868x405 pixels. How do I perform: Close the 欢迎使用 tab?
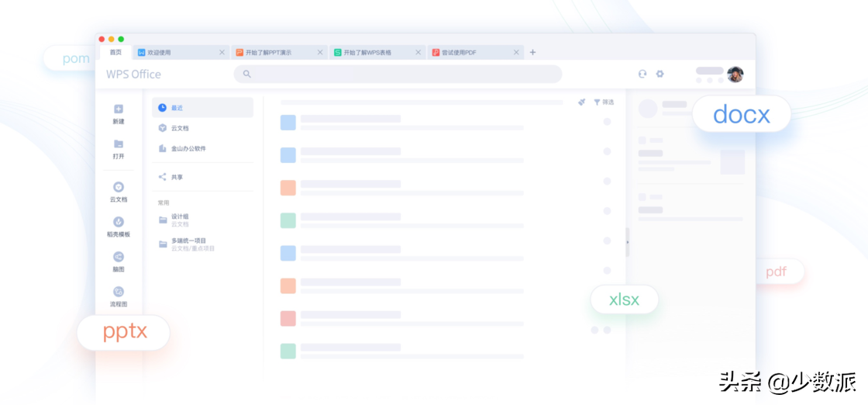(x=222, y=53)
